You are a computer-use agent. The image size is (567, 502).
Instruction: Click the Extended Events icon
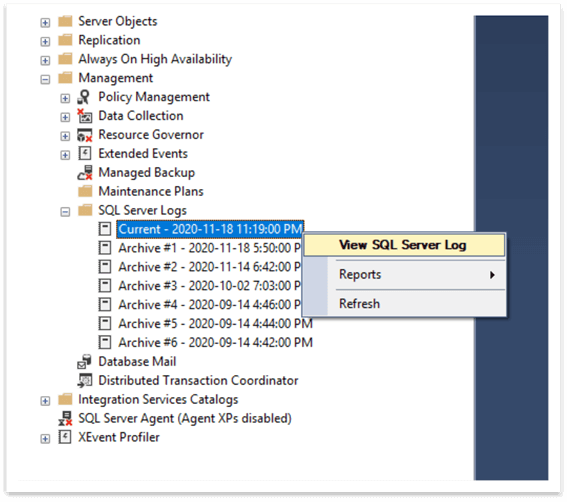click(x=85, y=153)
